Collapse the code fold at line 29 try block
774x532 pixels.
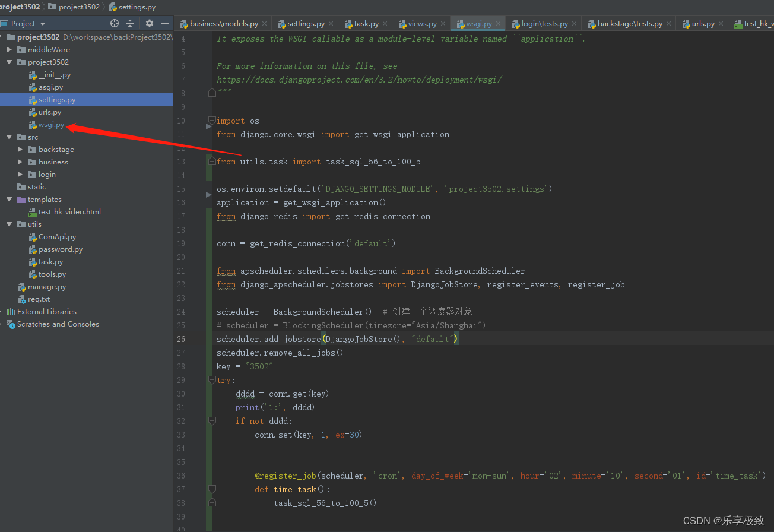[x=211, y=380]
